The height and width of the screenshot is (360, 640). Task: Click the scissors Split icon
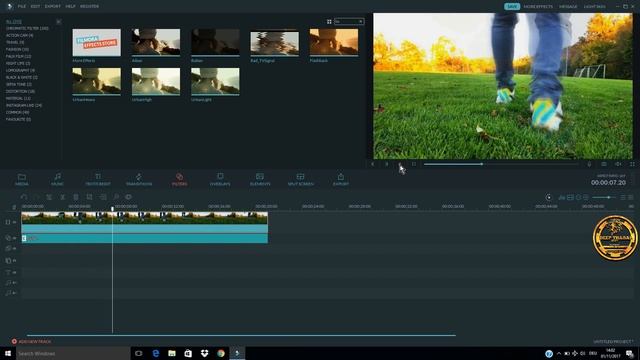pos(62,197)
